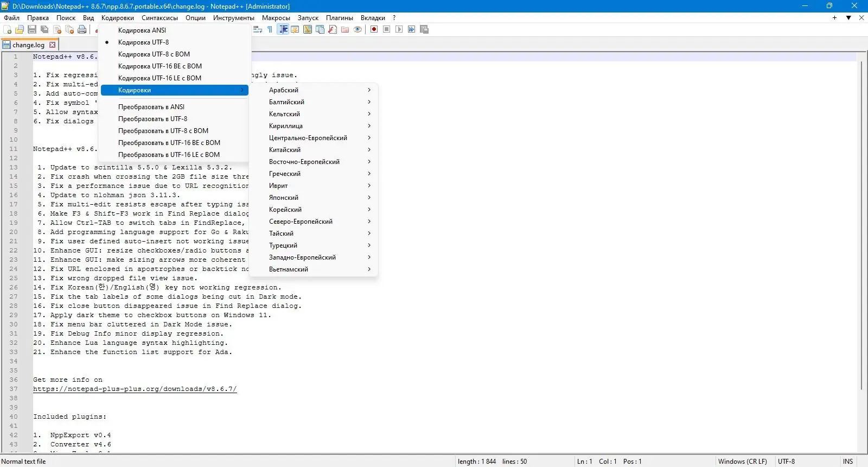Expand the Китайский encoding submenu
Screen dimensions: 868x467
coord(314,150)
